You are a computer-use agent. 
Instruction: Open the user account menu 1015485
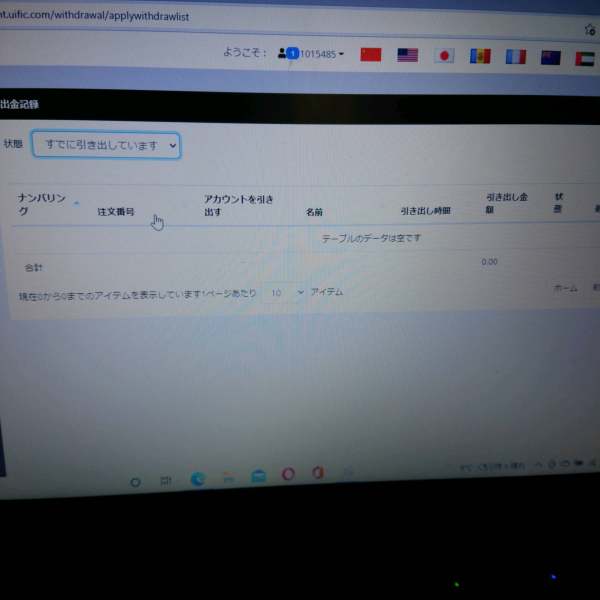(x=321, y=54)
